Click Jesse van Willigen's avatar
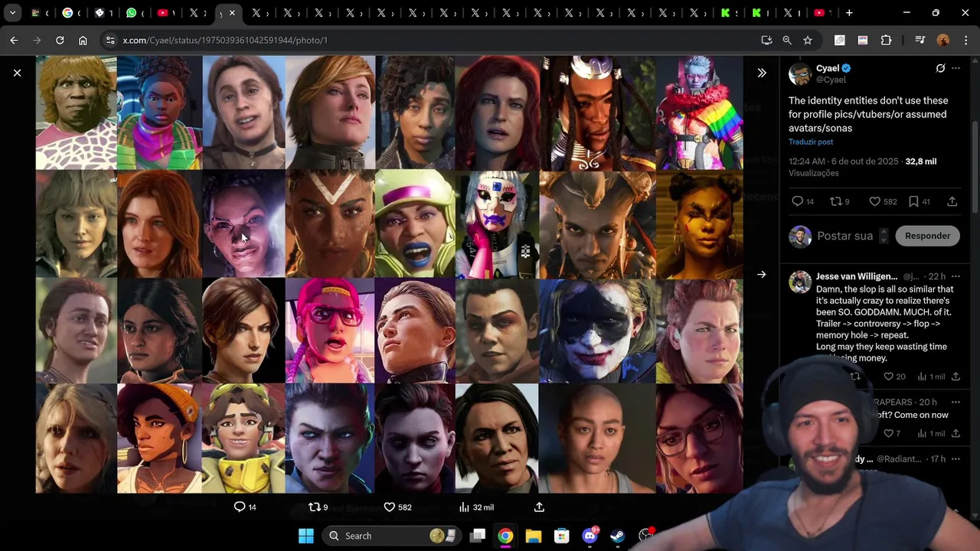The height and width of the screenshot is (551, 980). [800, 282]
